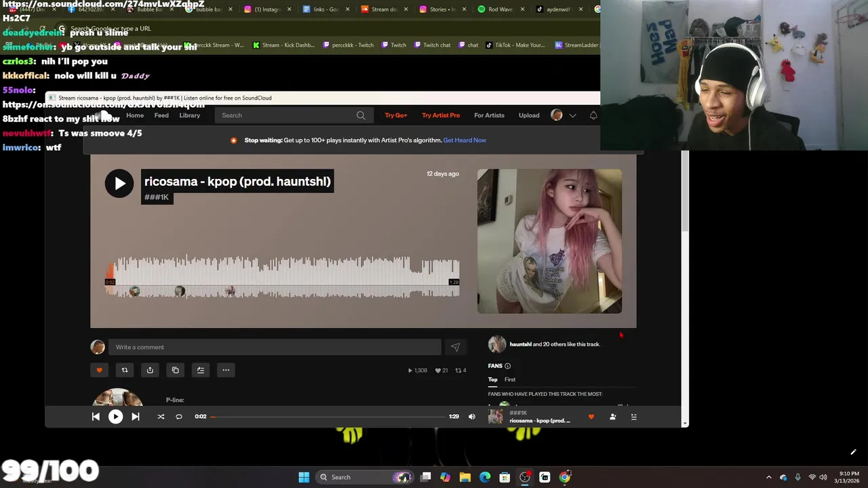Open Task View on the taskbar

click(x=426, y=477)
